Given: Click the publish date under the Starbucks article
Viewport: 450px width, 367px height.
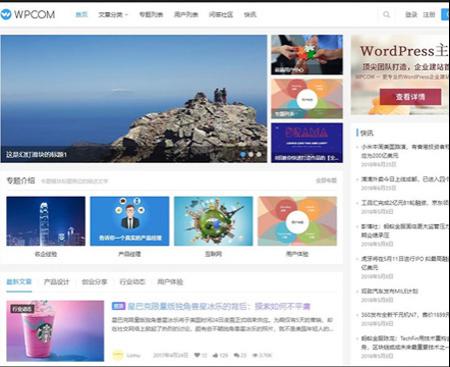Looking at the screenshot, I should (170, 355).
